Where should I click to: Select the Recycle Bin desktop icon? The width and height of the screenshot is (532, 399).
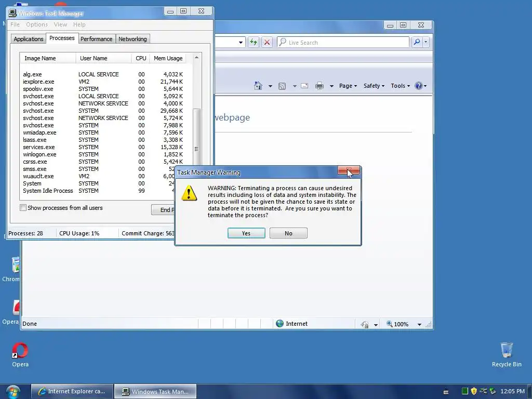click(507, 354)
